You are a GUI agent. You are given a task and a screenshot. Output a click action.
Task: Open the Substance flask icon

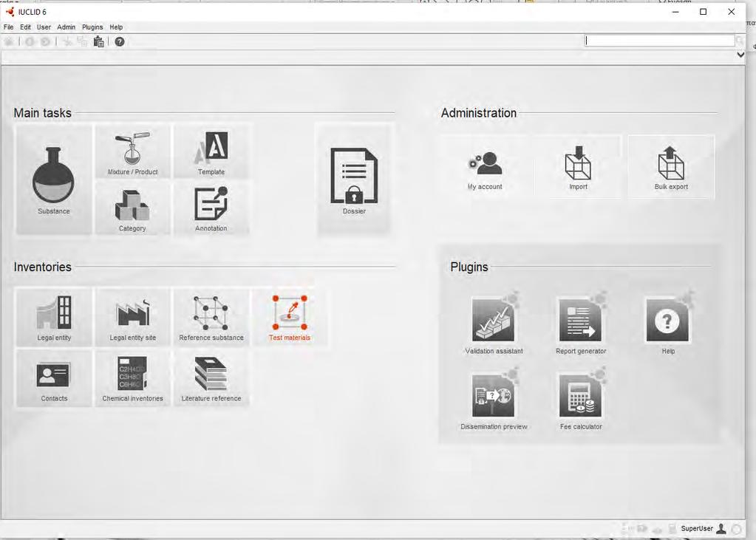(x=53, y=174)
